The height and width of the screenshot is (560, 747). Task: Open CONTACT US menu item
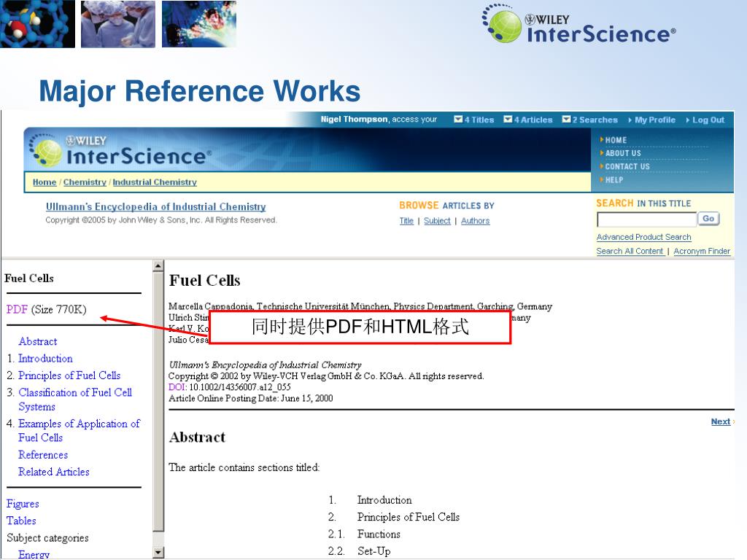point(627,166)
